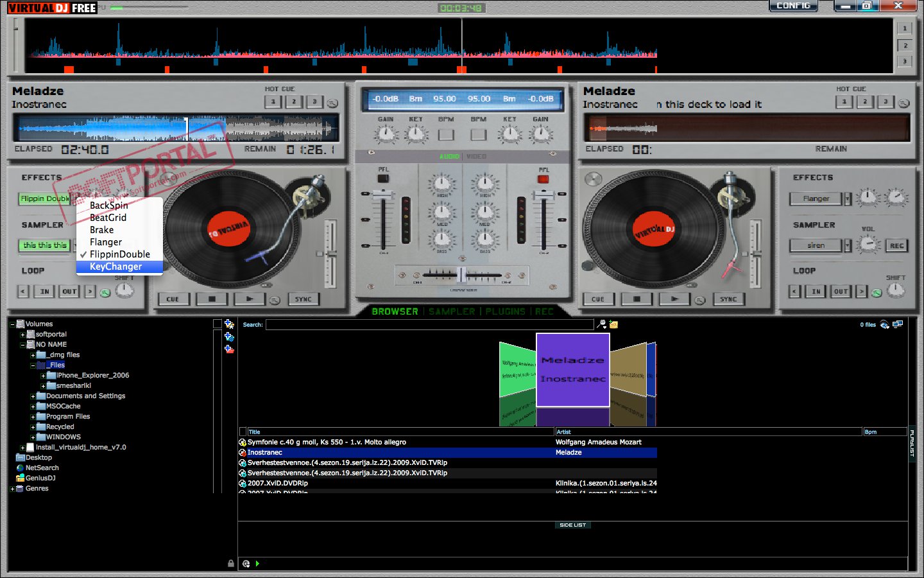Open the right deck sampler dropdown arrow

click(847, 245)
